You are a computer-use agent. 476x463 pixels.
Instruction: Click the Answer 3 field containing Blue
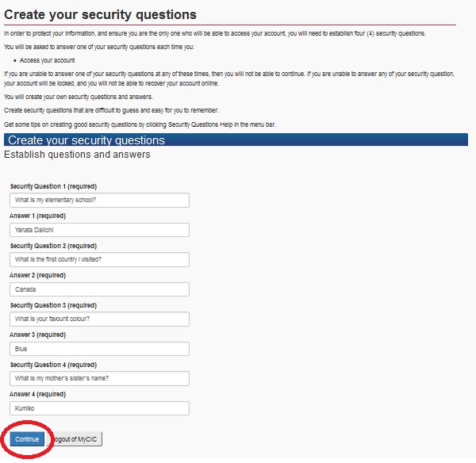click(x=99, y=349)
